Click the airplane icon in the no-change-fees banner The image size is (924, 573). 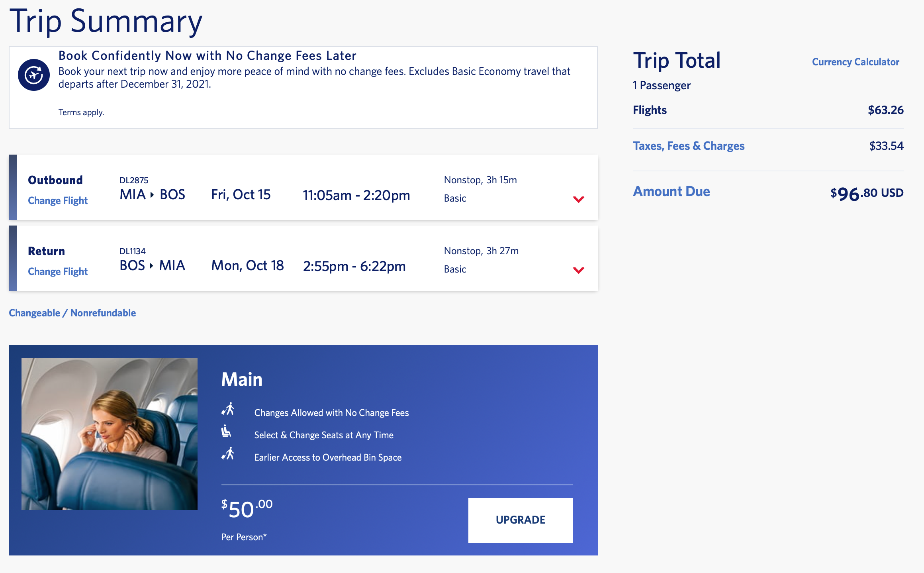34,75
